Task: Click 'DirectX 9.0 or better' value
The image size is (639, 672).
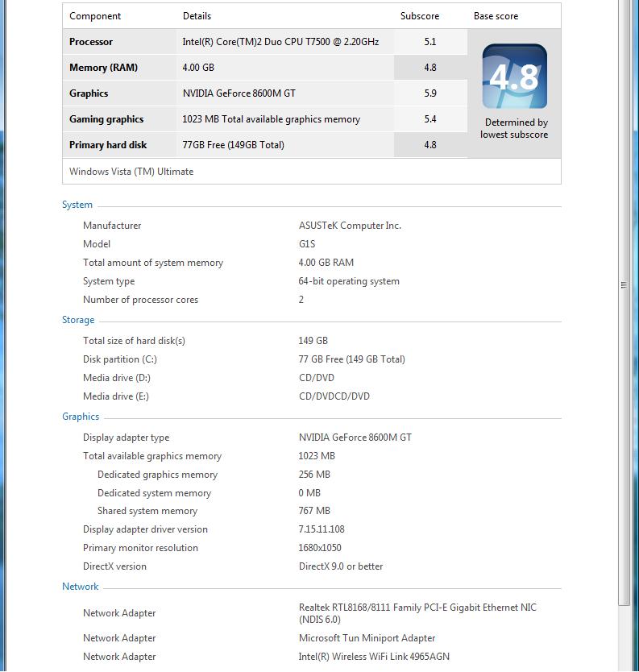Action: [x=341, y=566]
